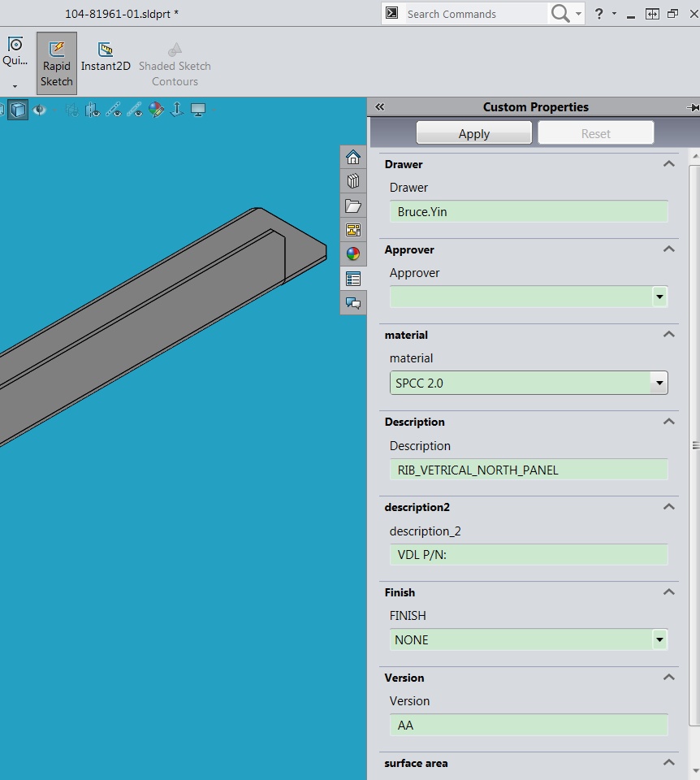This screenshot has width=700, height=780.
Task: Open View Settings monitor icon
Action: [198, 110]
